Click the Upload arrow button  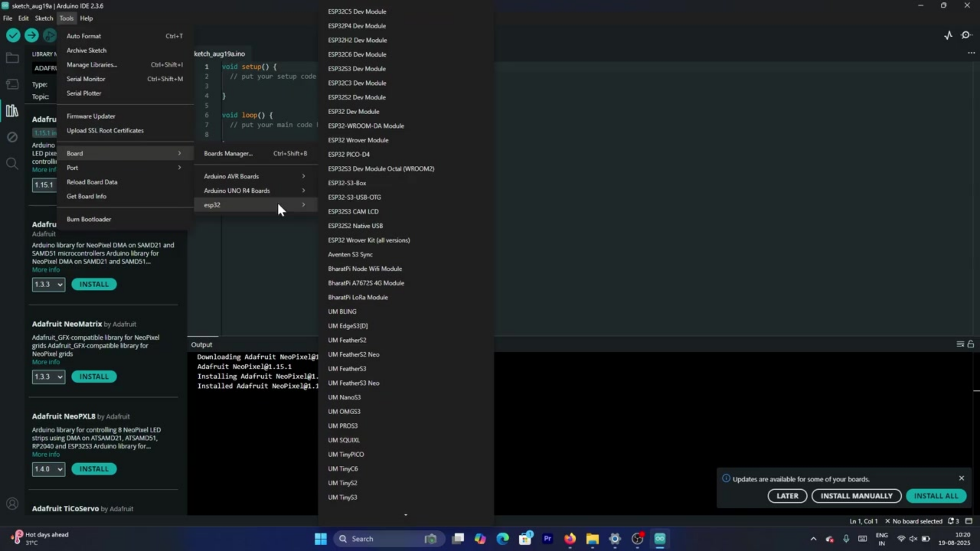tap(31, 36)
